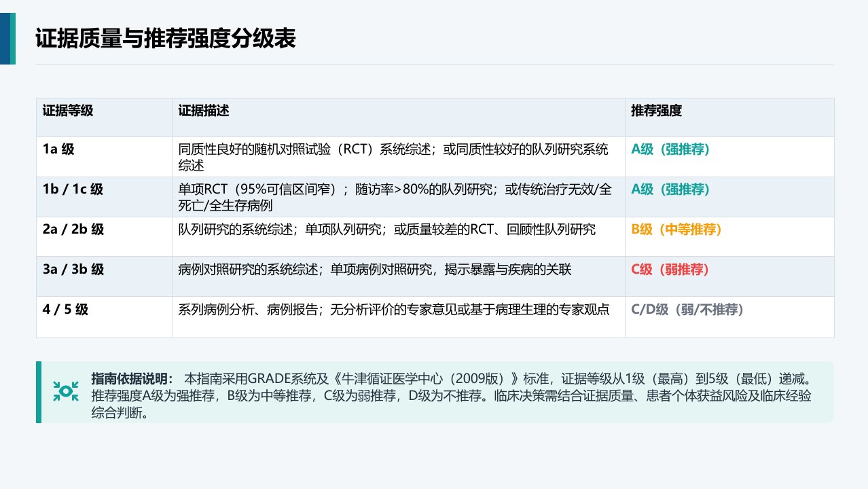The image size is (868, 489).
Task: Click the 证据等级 column header
Action: tap(68, 111)
